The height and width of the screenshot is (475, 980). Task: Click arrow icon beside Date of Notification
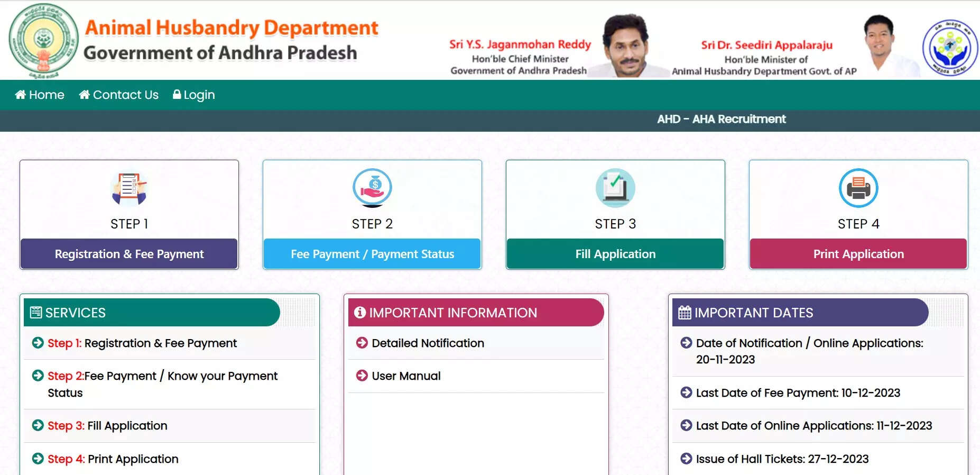point(686,343)
